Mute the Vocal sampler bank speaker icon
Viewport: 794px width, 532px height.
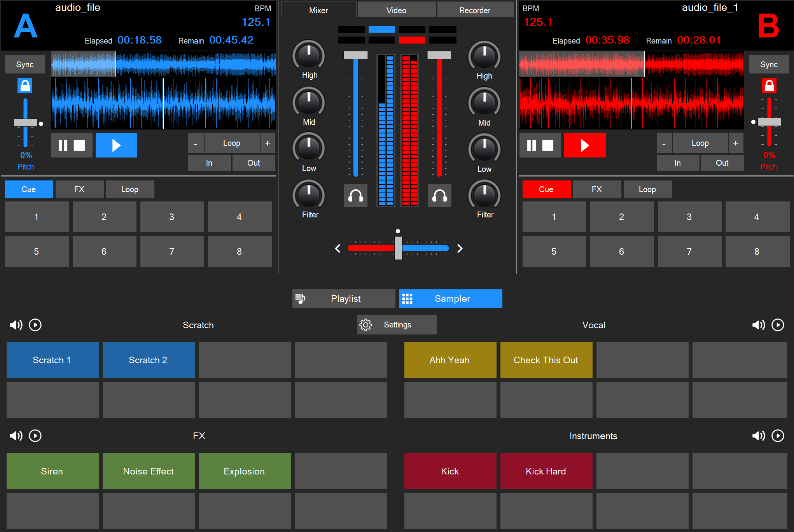point(759,325)
